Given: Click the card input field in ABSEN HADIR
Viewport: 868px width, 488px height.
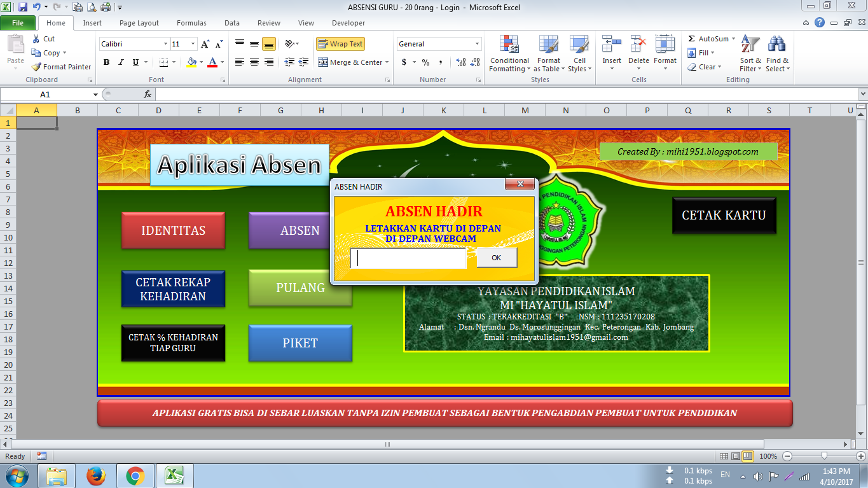Looking at the screenshot, I should point(408,258).
